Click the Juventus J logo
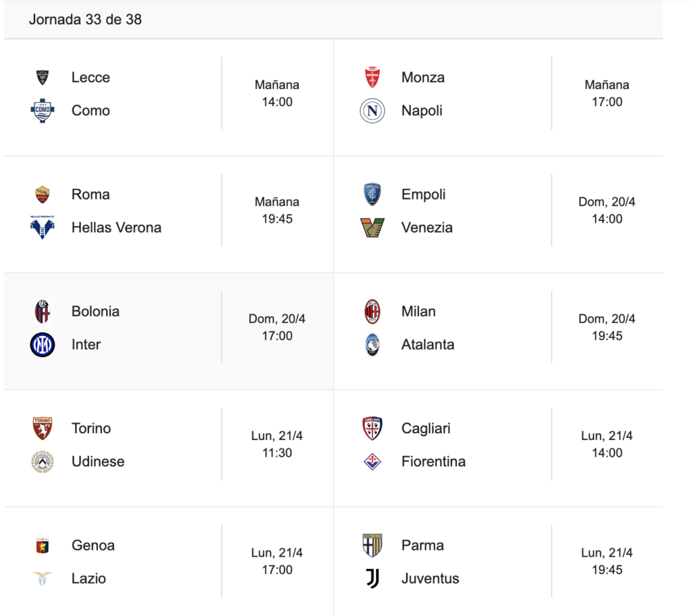691x616 pixels. 372,578
